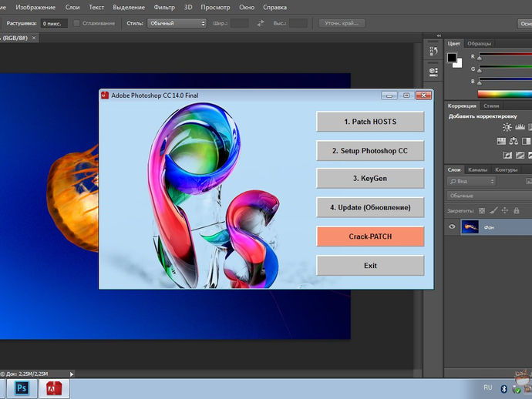Add a Color Balance adjustment (scales icon)
Image resolution: width=532 pixels, height=399 pixels.
point(513,141)
